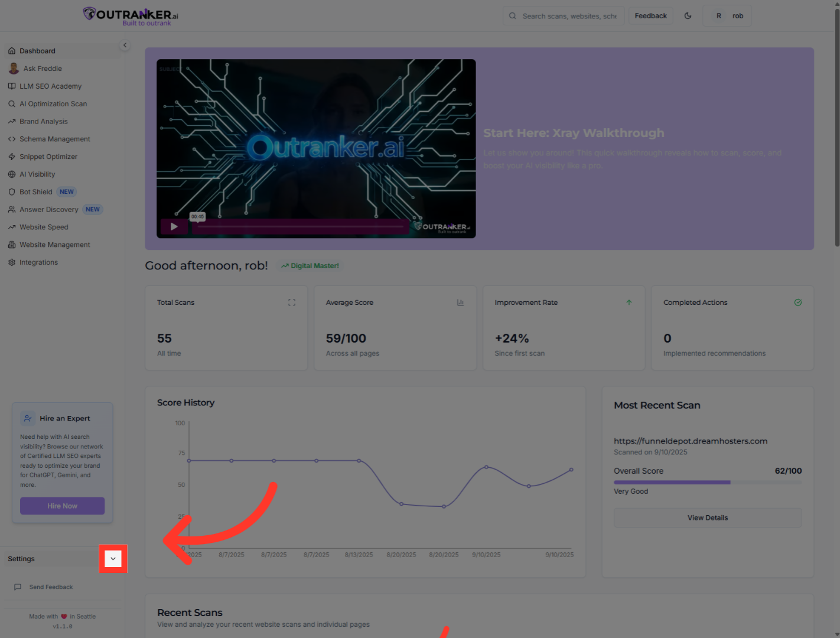This screenshot has width=840, height=638.
Task: Click the "Good afternoon, rob!" greeting
Action: pos(206,266)
